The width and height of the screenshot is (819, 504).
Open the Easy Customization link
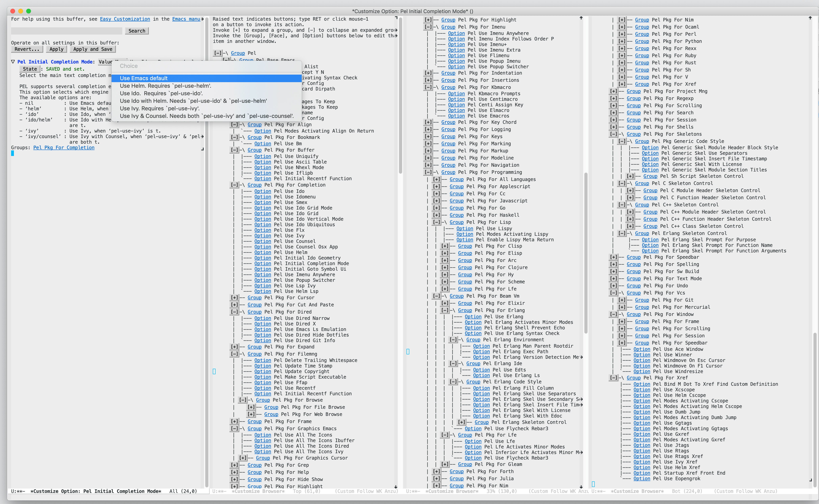click(x=125, y=19)
